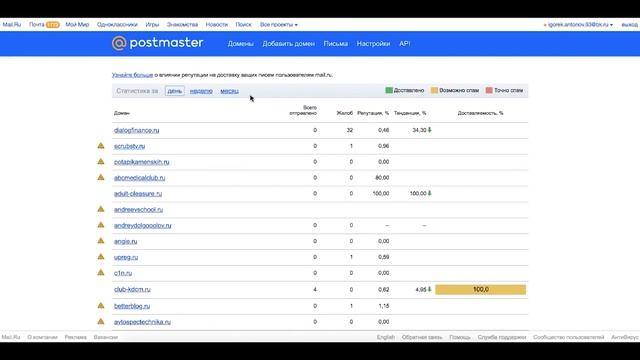
Task: Open the scrubstv.ru domain link
Action: click(x=129, y=146)
